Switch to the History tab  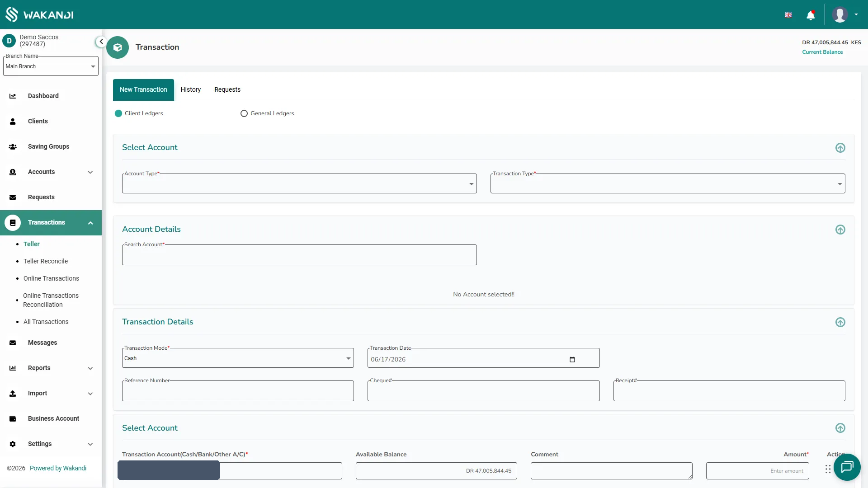pyautogui.click(x=191, y=89)
